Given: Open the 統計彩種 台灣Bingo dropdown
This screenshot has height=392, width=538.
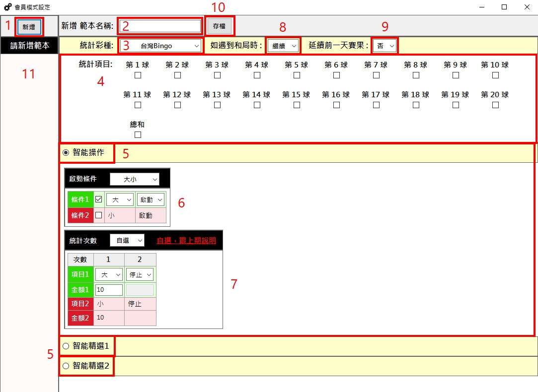Looking at the screenshot, I should [x=160, y=46].
